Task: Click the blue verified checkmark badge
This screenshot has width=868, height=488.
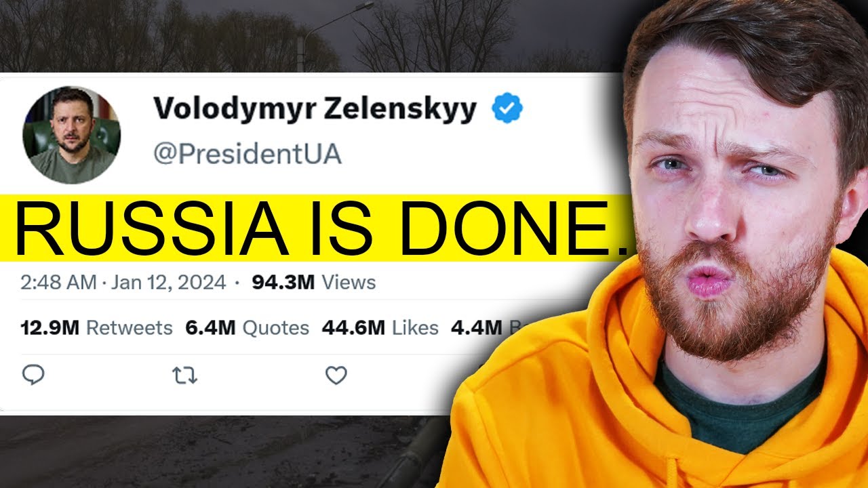Action: pos(507,109)
